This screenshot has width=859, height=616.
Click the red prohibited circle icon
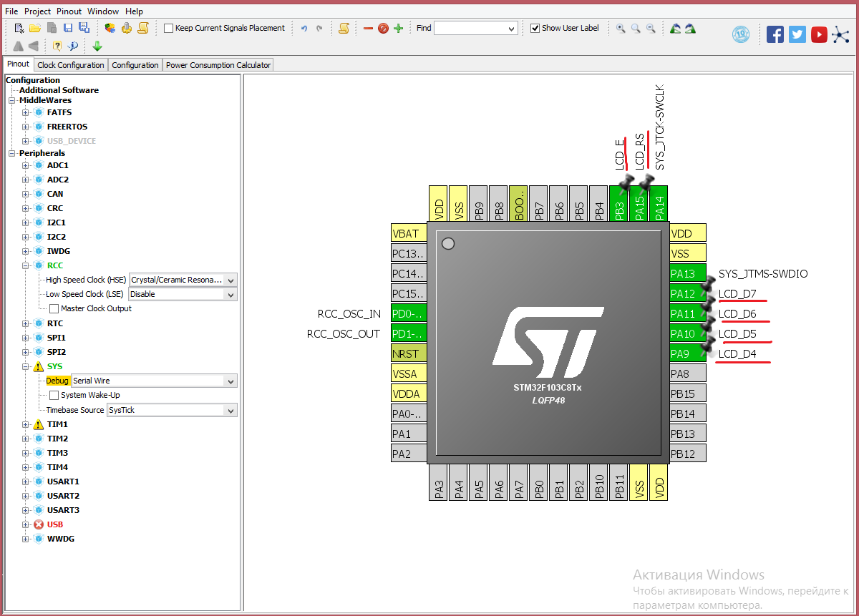(383, 29)
